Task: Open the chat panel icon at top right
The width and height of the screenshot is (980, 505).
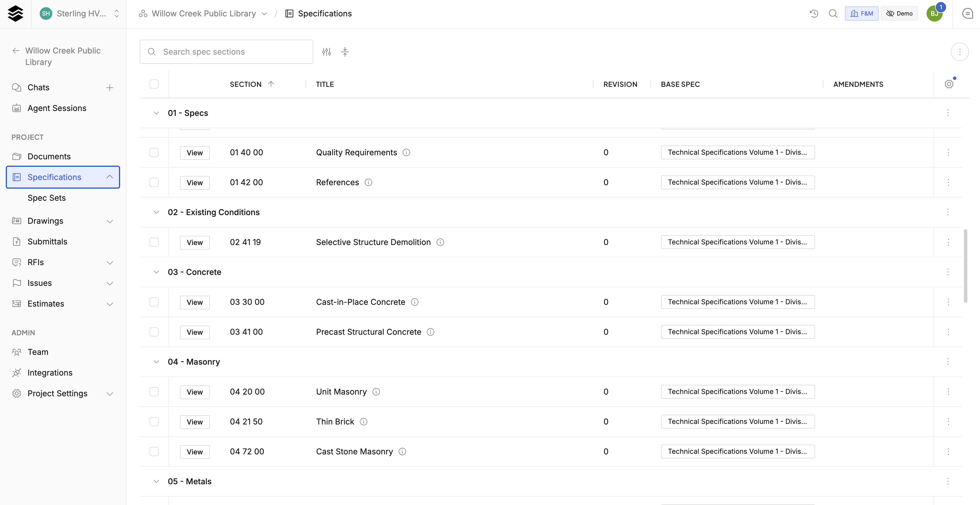Action: click(x=967, y=14)
